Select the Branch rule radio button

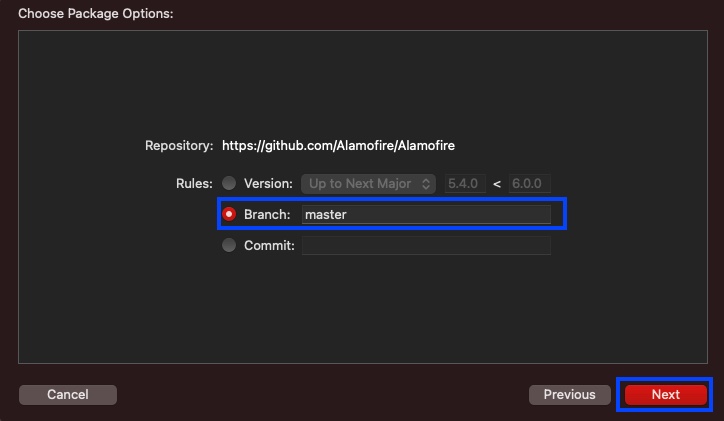pyautogui.click(x=229, y=214)
